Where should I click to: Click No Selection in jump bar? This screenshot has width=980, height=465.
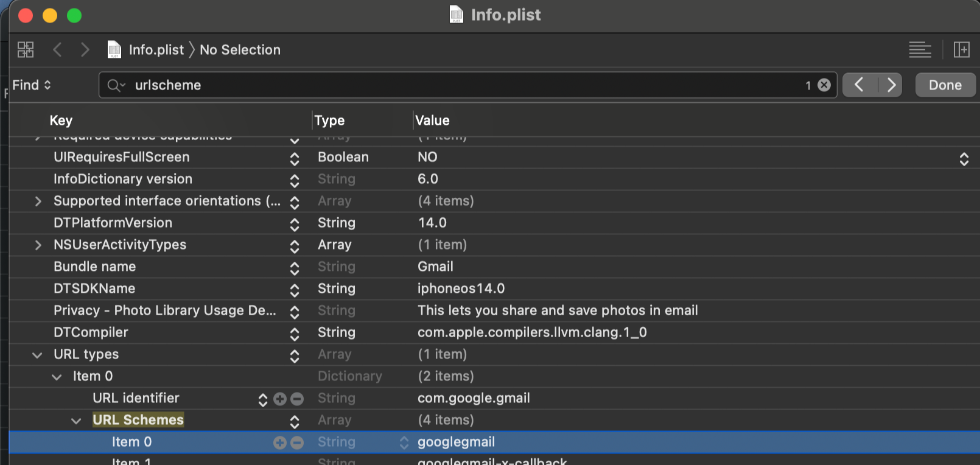pyautogui.click(x=240, y=50)
